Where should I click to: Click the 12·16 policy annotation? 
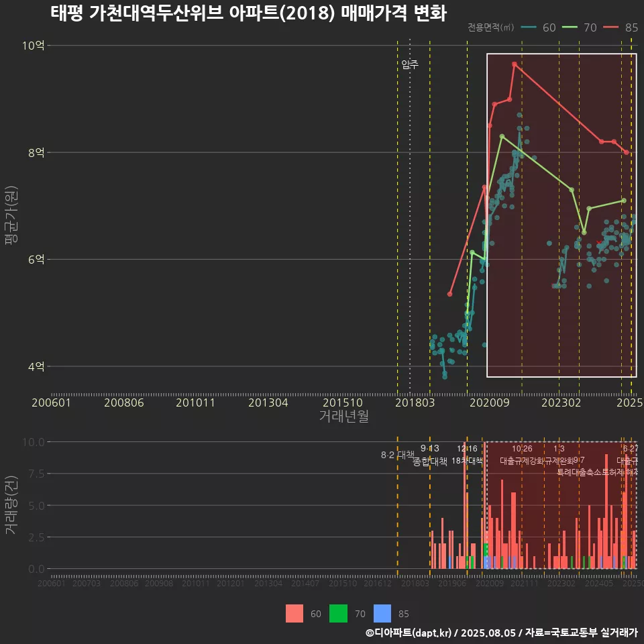tap(467, 449)
